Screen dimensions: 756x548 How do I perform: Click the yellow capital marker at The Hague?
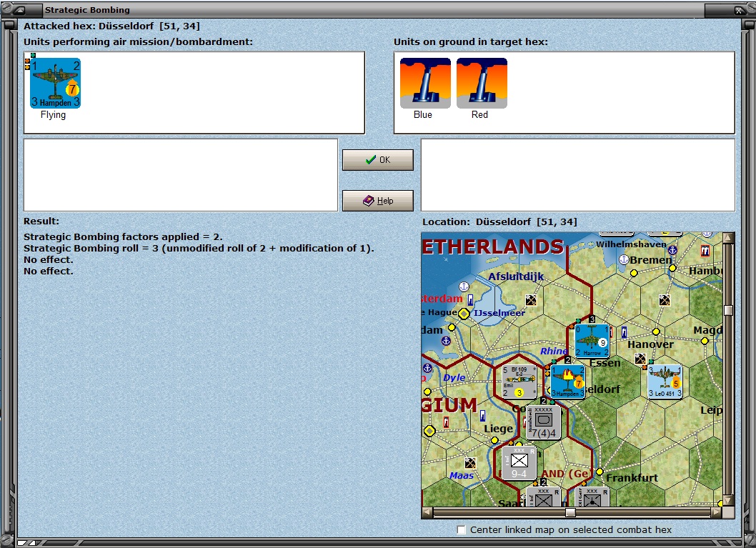click(x=464, y=314)
